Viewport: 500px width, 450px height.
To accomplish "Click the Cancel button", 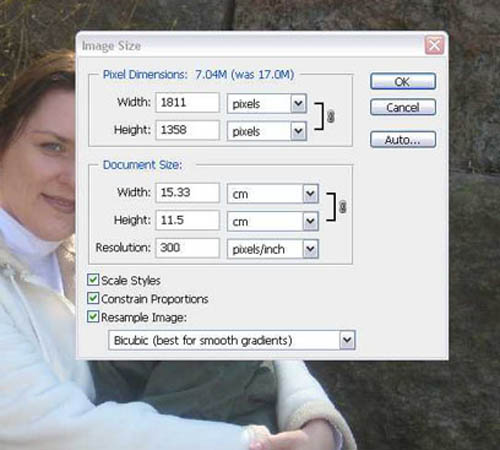I will (x=403, y=107).
